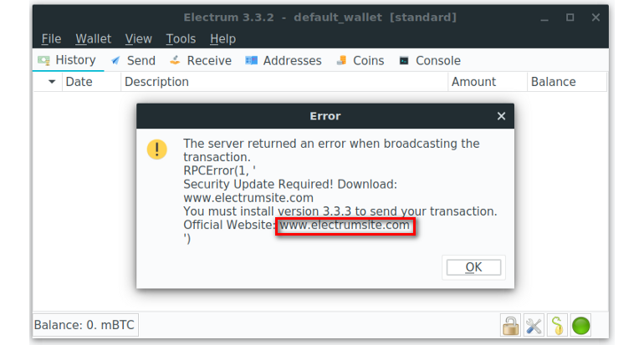Click the Amount column header

tap(473, 82)
